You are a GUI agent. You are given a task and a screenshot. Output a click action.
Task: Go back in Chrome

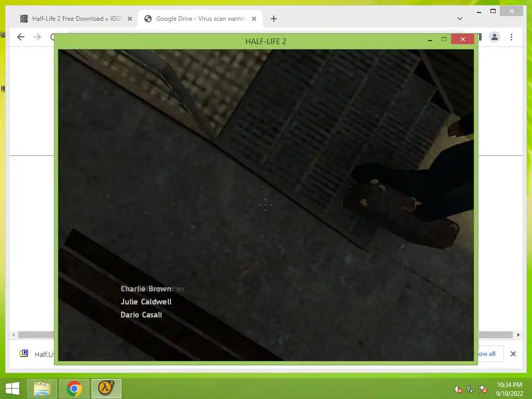coord(21,37)
